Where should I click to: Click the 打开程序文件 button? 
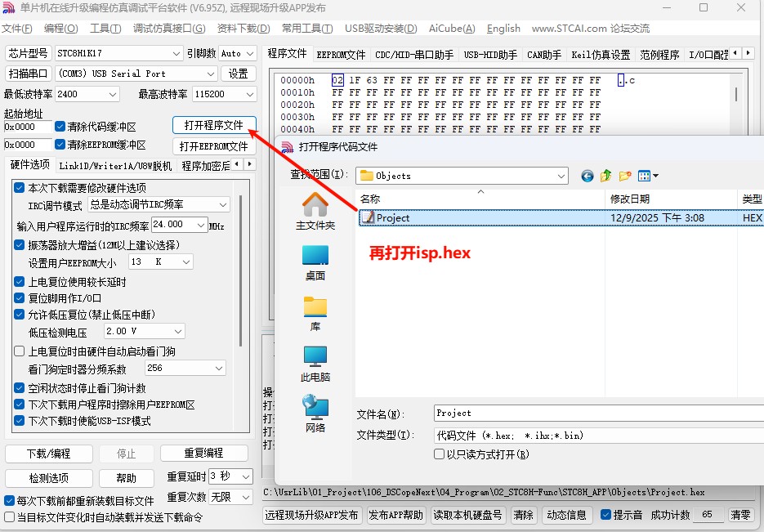coord(214,125)
